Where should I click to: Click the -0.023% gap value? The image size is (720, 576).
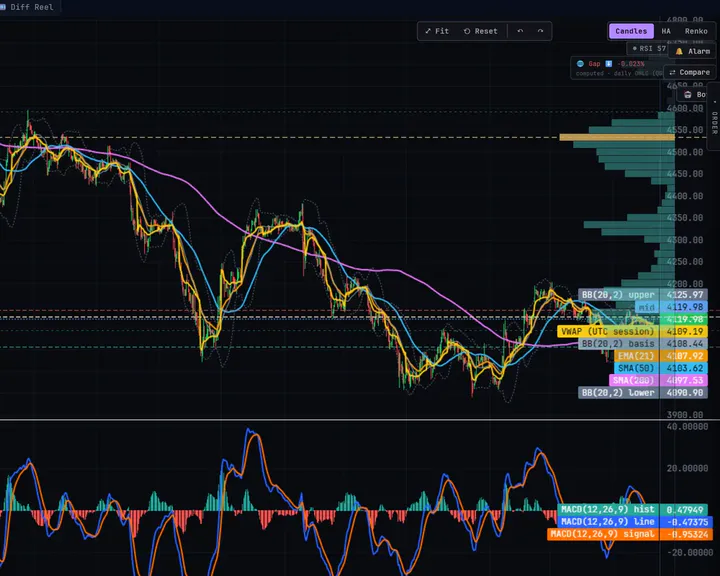point(630,64)
